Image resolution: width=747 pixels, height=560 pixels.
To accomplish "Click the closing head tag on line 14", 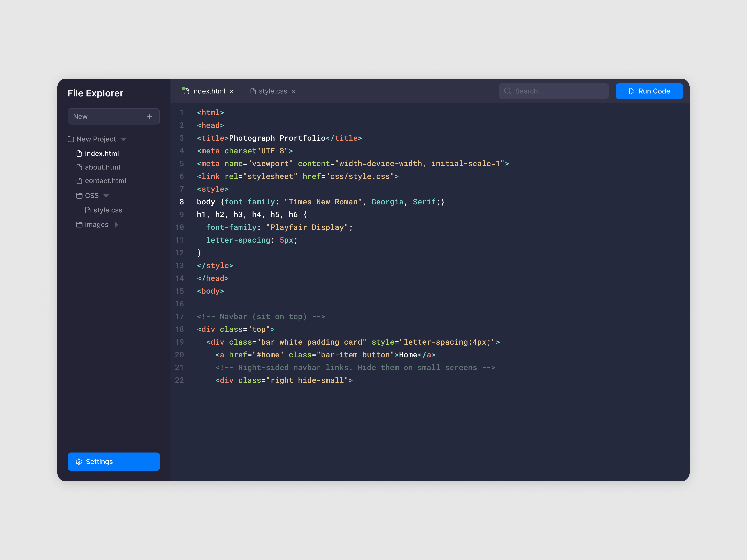I will [213, 278].
